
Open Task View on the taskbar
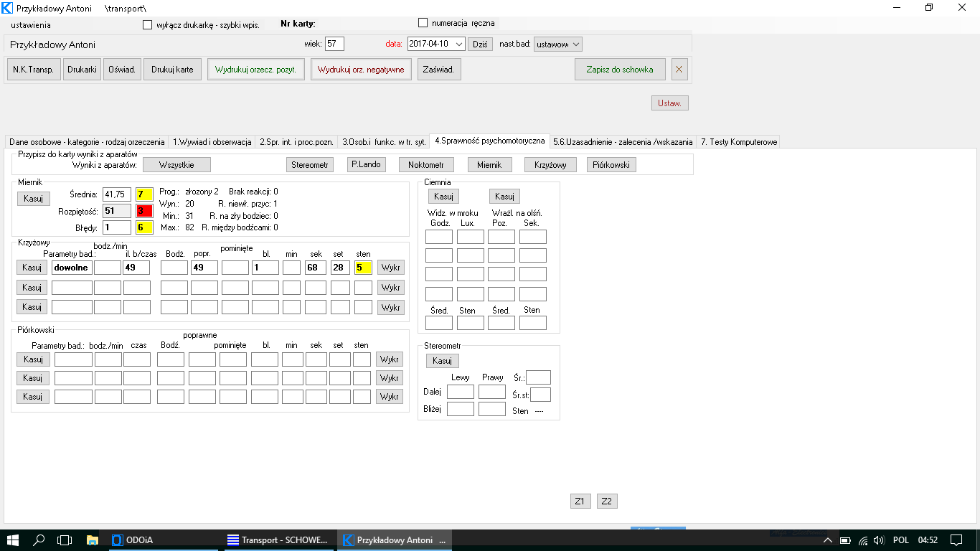tap(65, 540)
